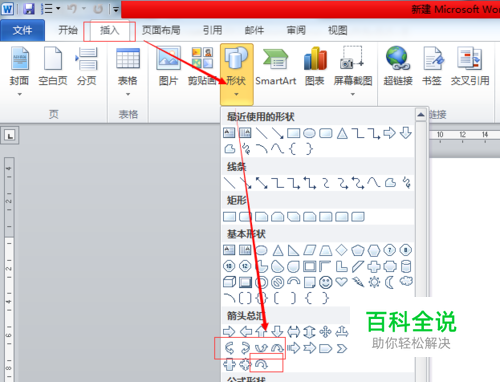Choose the smiley face shape
500x382 pixels.
coord(326,282)
